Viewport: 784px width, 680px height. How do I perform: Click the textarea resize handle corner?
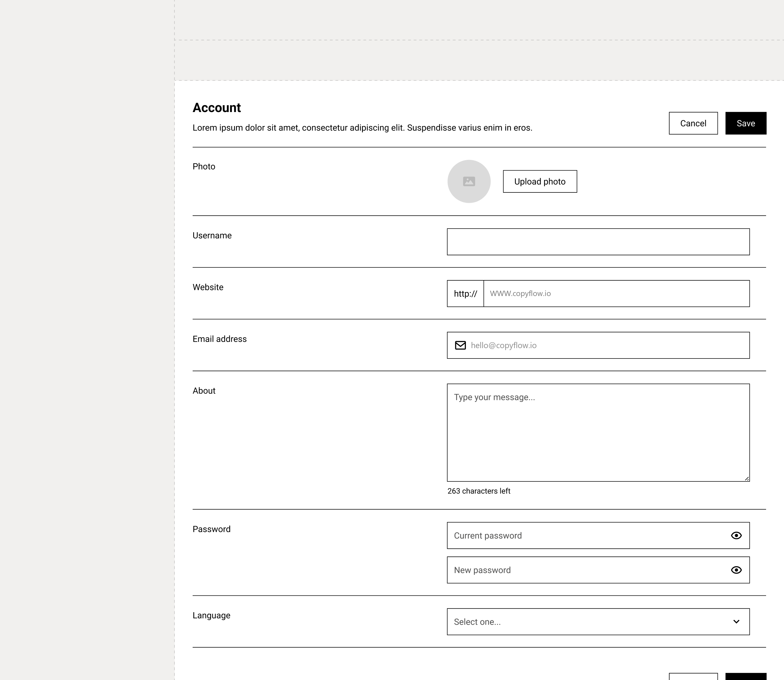pos(746,479)
